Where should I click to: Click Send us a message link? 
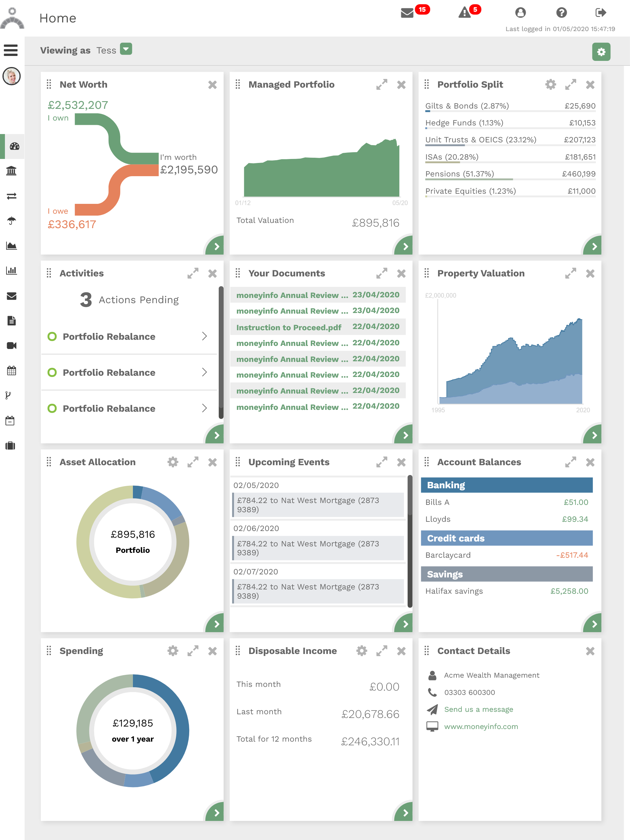pyautogui.click(x=478, y=709)
